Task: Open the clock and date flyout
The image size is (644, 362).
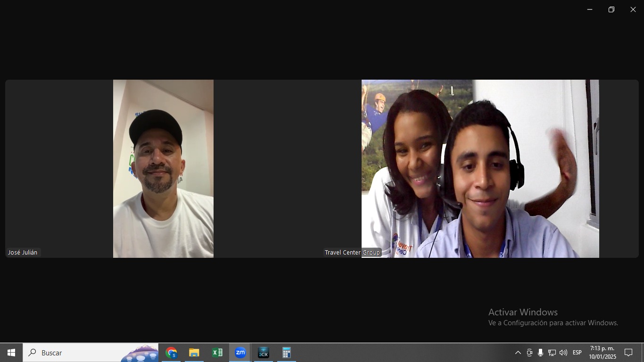Action: tap(603, 353)
